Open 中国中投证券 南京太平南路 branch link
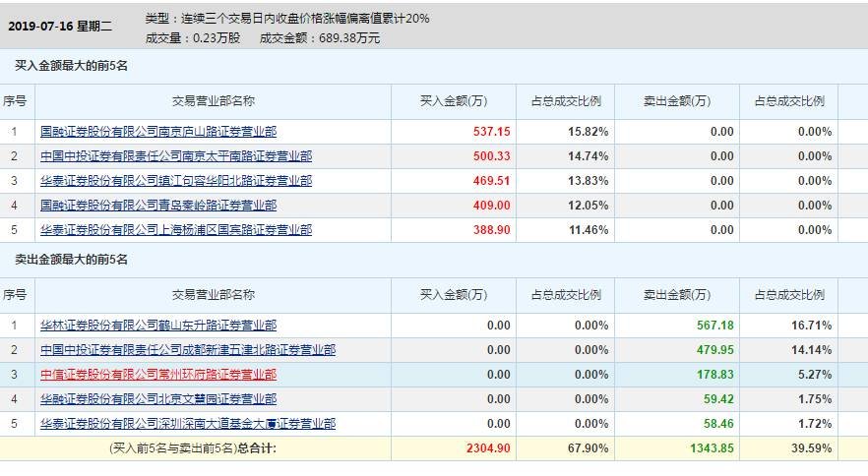 click(x=176, y=155)
